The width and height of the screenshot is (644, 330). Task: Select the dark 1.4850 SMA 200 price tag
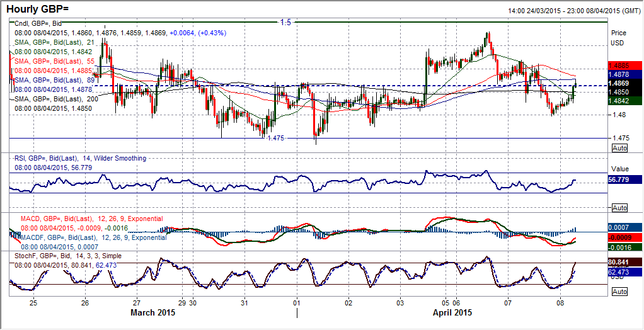[x=624, y=92]
